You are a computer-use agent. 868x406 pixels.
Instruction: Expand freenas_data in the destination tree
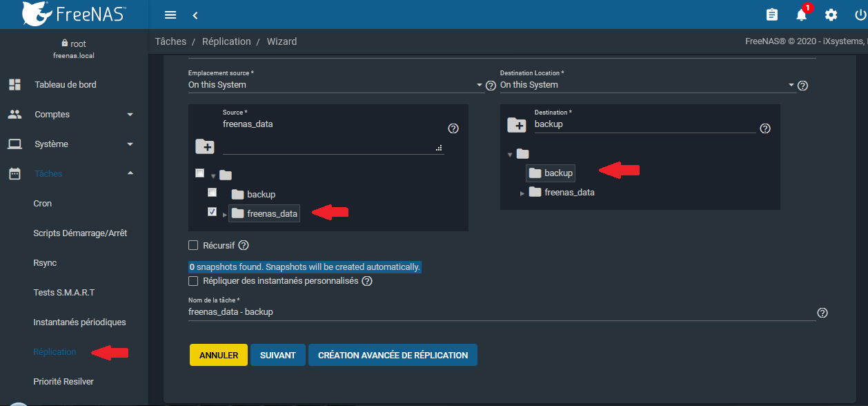click(x=522, y=193)
